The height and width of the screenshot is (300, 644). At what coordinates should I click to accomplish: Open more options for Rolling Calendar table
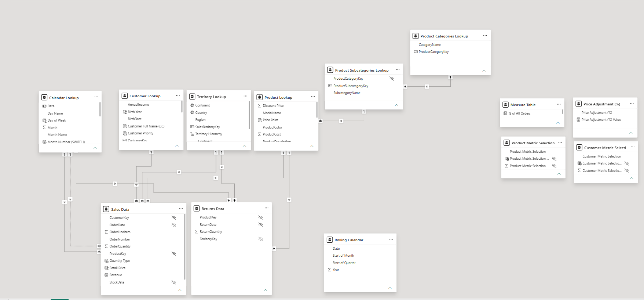click(x=391, y=239)
